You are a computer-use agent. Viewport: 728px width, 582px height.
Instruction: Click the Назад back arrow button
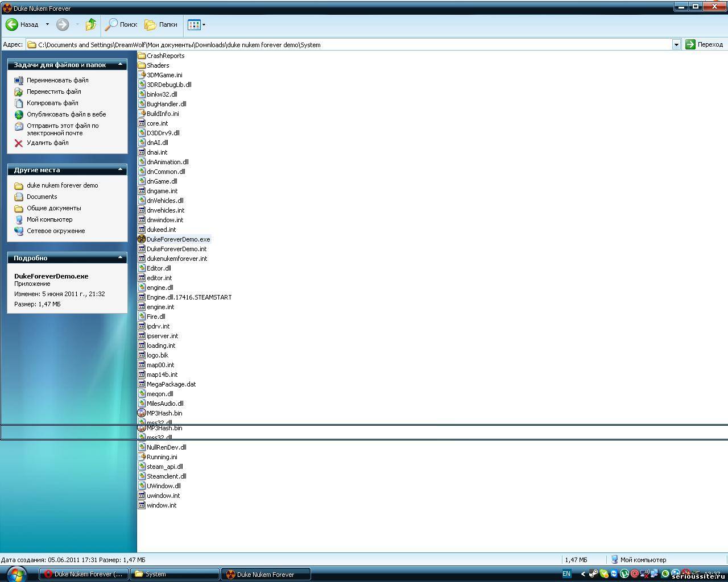click(22, 24)
